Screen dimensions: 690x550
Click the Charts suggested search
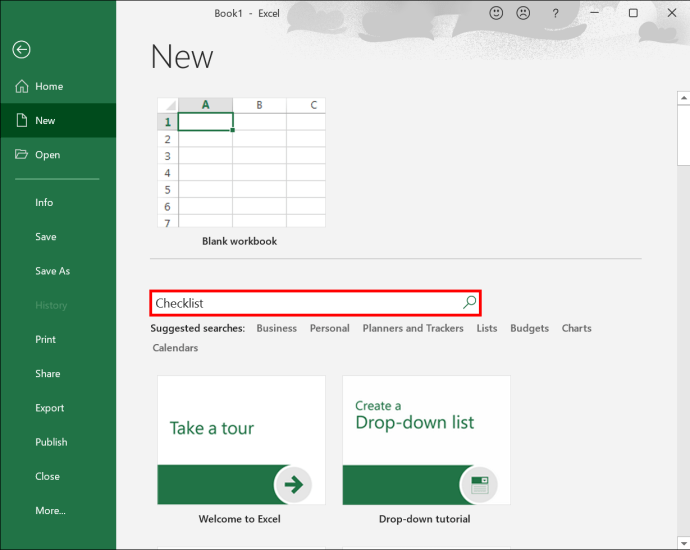pos(576,328)
